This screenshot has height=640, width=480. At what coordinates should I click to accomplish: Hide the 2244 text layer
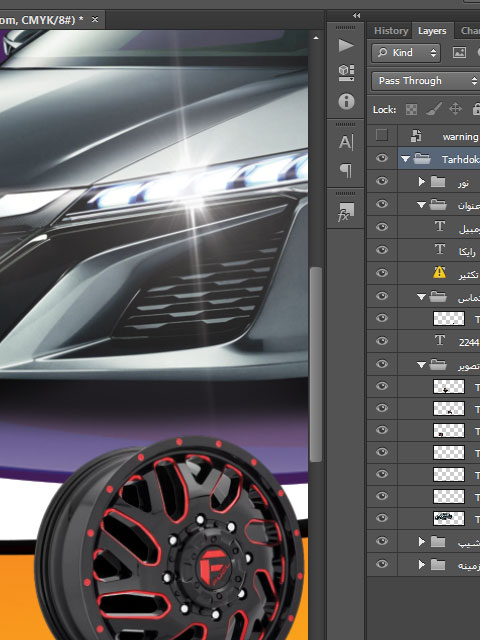(x=382, y=340)
